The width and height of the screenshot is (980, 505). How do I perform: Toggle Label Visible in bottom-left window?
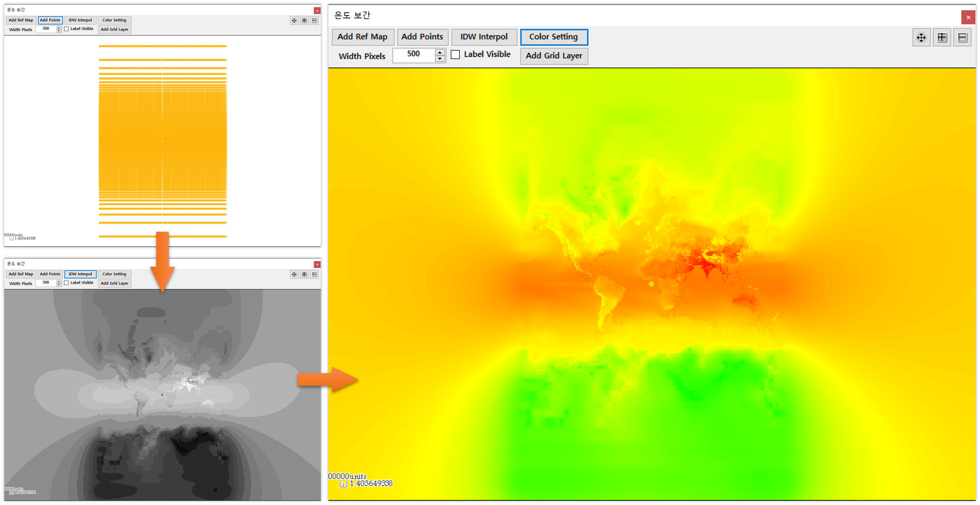click(x=67, y=283)
